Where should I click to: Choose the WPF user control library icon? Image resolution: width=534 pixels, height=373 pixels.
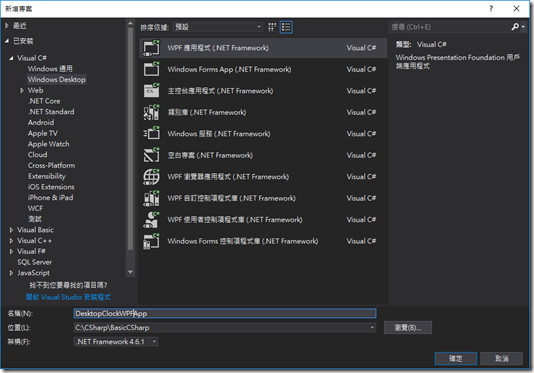pos(152,220)
